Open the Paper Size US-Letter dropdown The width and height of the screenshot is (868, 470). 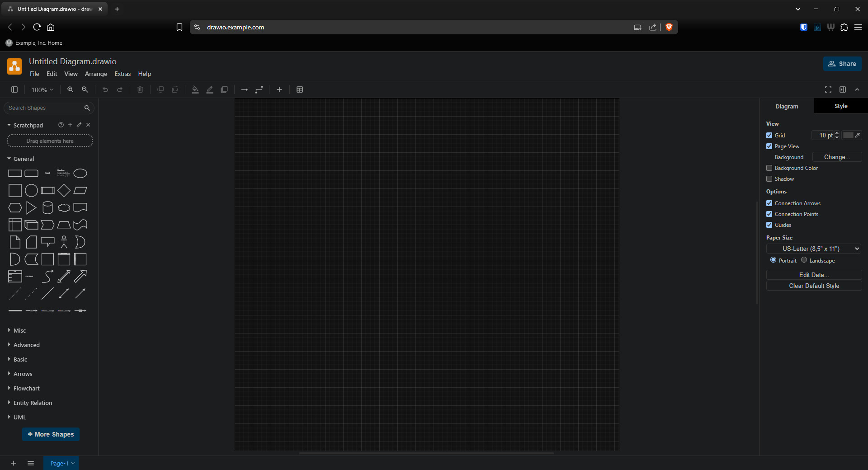pyautogui.click(x=814, y=249)
